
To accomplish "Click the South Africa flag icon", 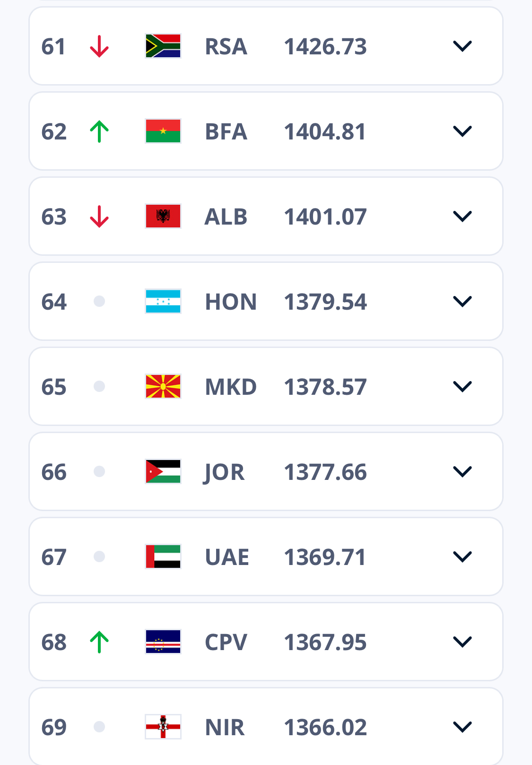I will click(x=163, y=46).
